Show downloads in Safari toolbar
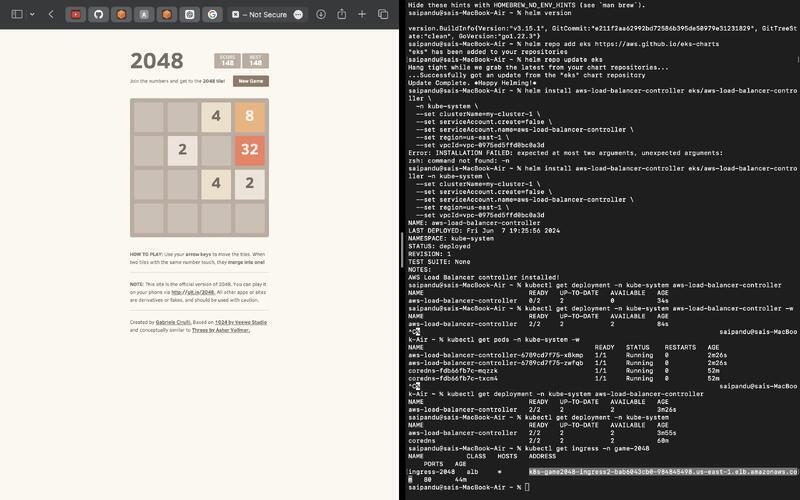 [321, 14]
